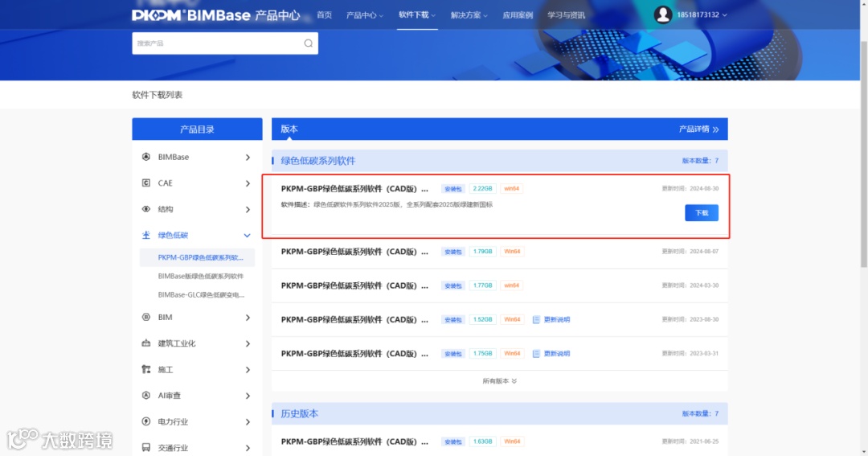Click the 交通行业 category icon
The height and width of the screenshot is (456, 868).
coord(146,447)
